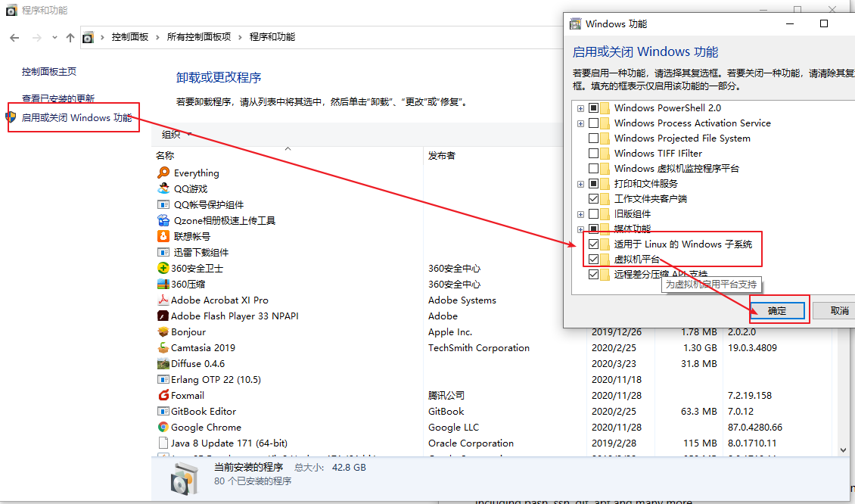Open 控制面板主页 link

pos(49,71)
